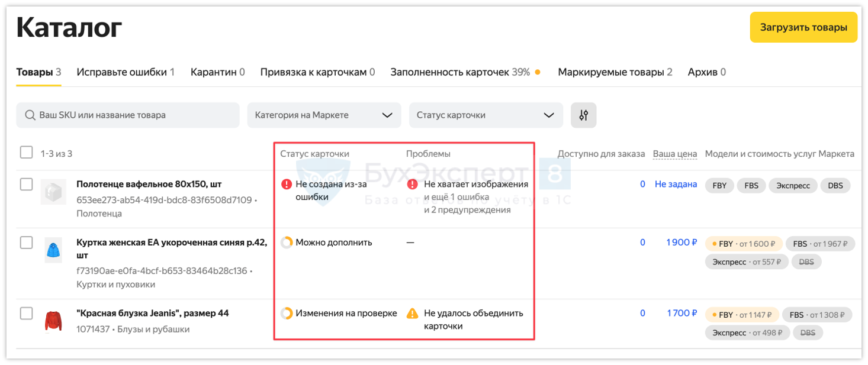Viewport: 868px width, 365px height.
Task: Sort by the 'Ваша цена' column header
Action: tap(675, 154)
